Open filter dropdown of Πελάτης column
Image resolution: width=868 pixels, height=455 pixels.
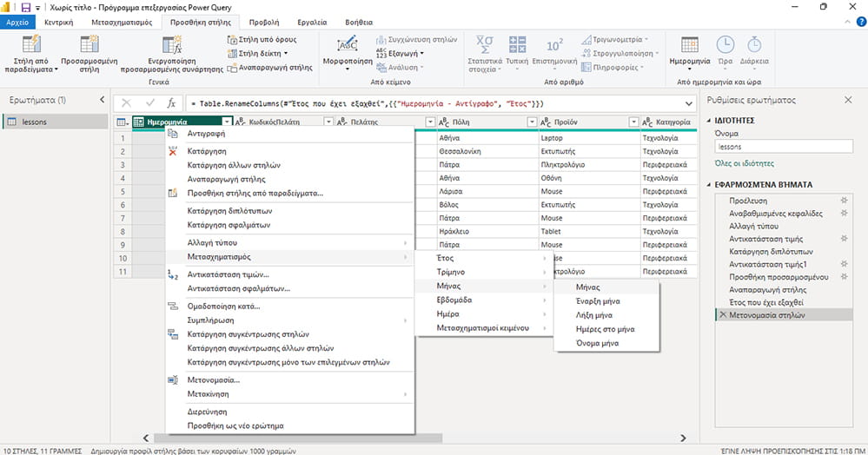[x=430, y=122]
